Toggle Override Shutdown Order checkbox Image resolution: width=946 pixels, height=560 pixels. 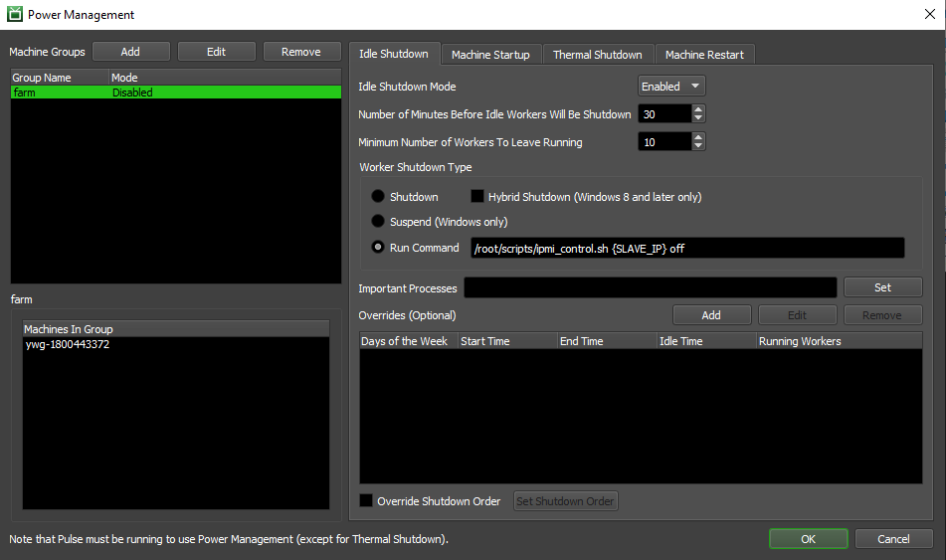[x=366, y=501]
